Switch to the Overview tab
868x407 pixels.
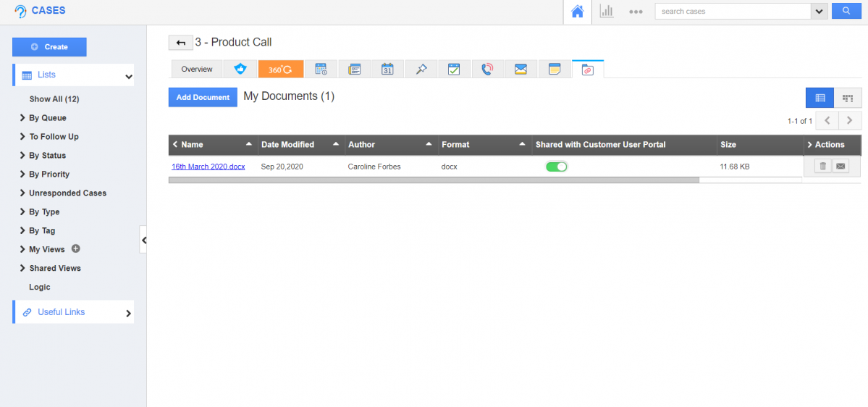(x=197, y=70)
